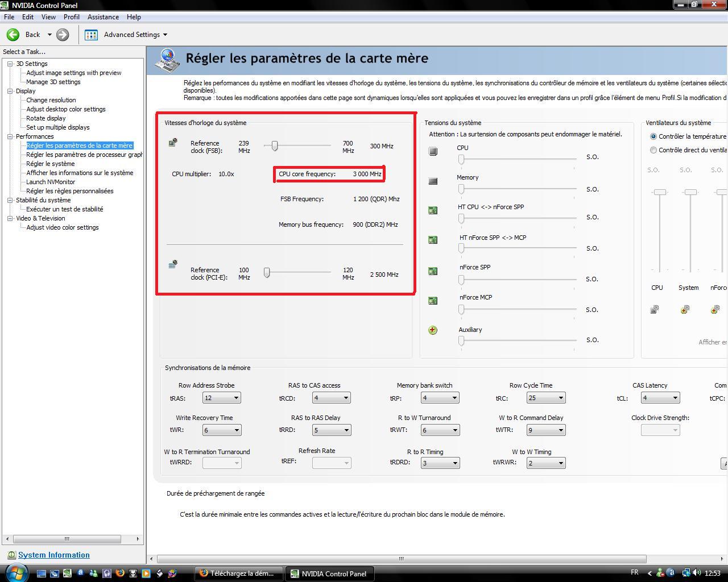Launch Firefox from quick launch
Viewport: 728px width, 582px height.
pyautogui.click(x=119, y=573)
